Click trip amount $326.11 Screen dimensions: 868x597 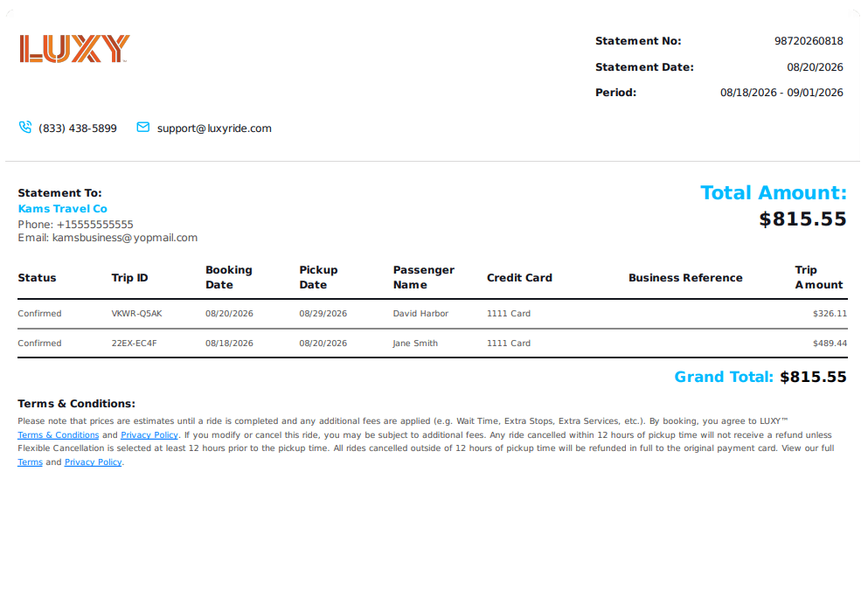tap(830, 314)
